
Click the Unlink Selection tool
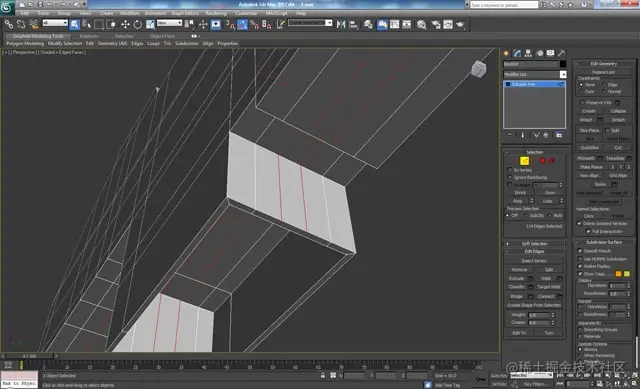tap(21, 24)
